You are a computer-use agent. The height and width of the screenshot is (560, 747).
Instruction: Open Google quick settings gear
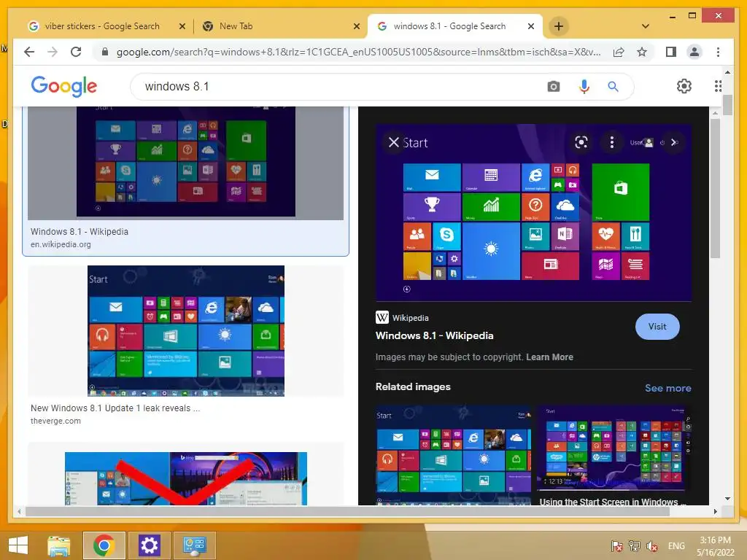684,86
